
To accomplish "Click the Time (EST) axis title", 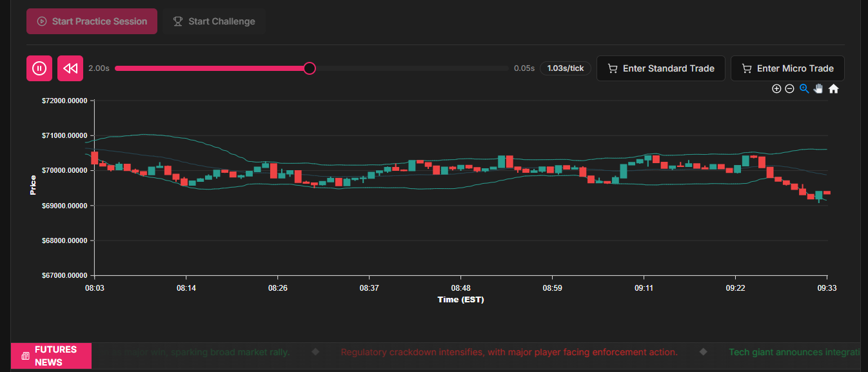I will point(460,300).
